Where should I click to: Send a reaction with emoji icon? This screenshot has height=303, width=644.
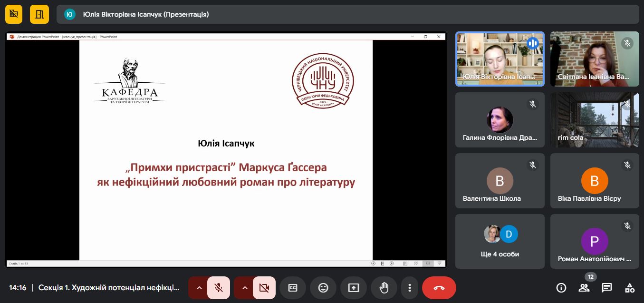323,288
